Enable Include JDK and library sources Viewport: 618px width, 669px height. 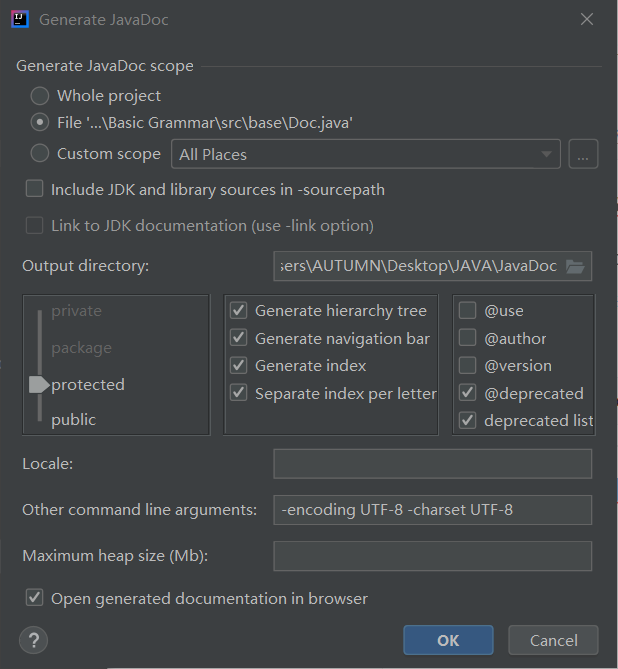click(x=35, y=189)
